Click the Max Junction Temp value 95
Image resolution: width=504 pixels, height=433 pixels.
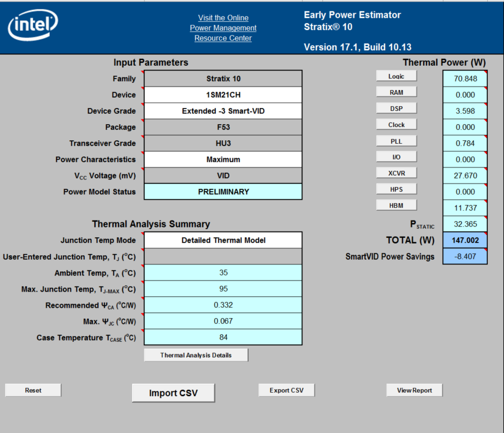tap(223, 289)
